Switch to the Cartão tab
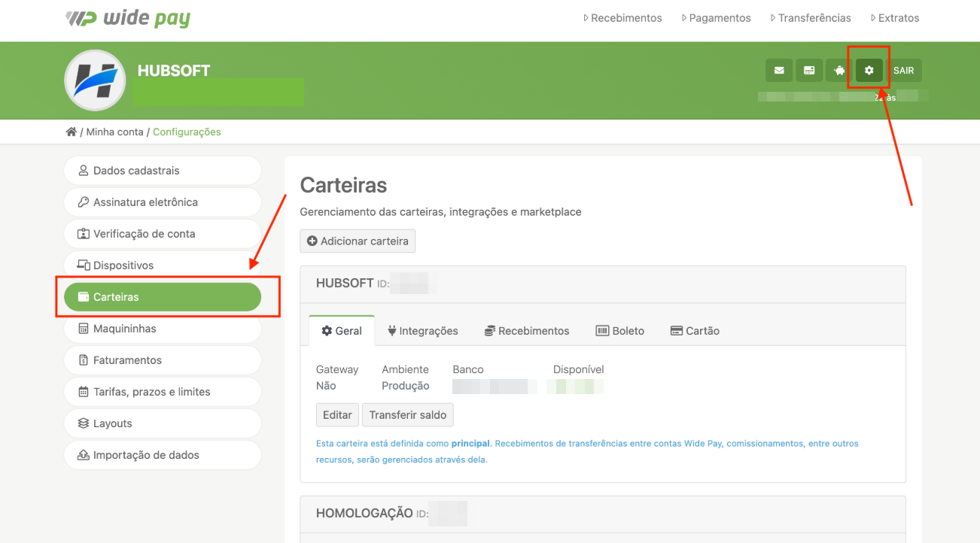980x543 pixels. [695, 331]
